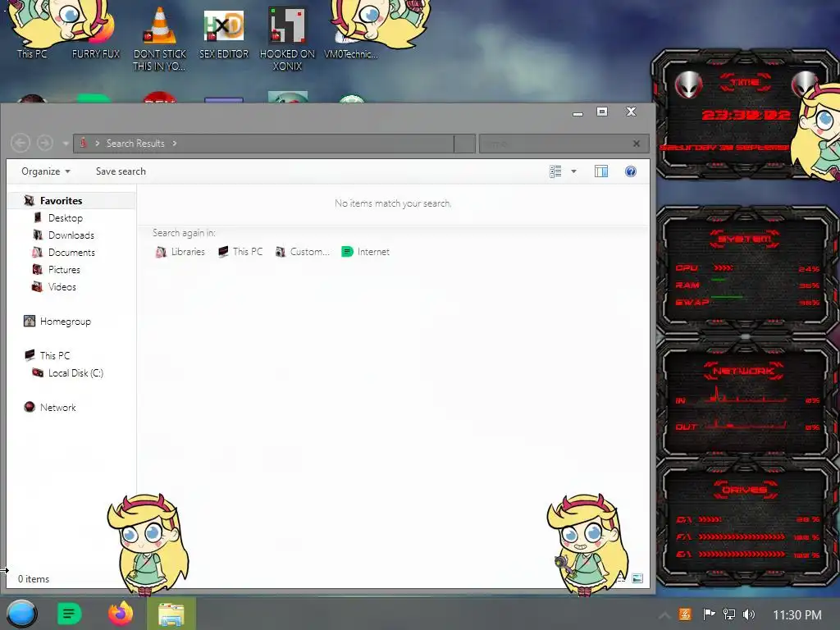The height and width of the screenshot is (630, 840).
Task: Show hidden tray icons arrow
Action: [x=664, y=615]
